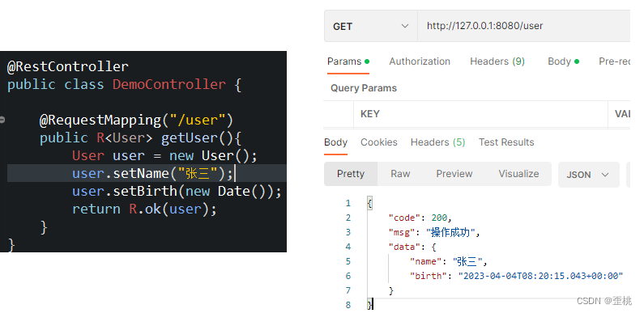Collapse the gutter fold marker beside @RequestMapping

(2, 121)
